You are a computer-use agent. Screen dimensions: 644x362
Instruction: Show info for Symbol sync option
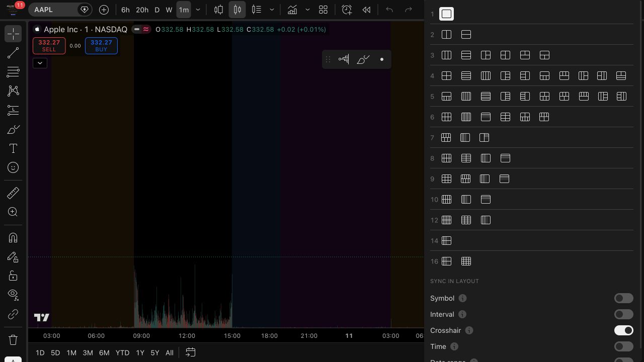click(462, 298)
